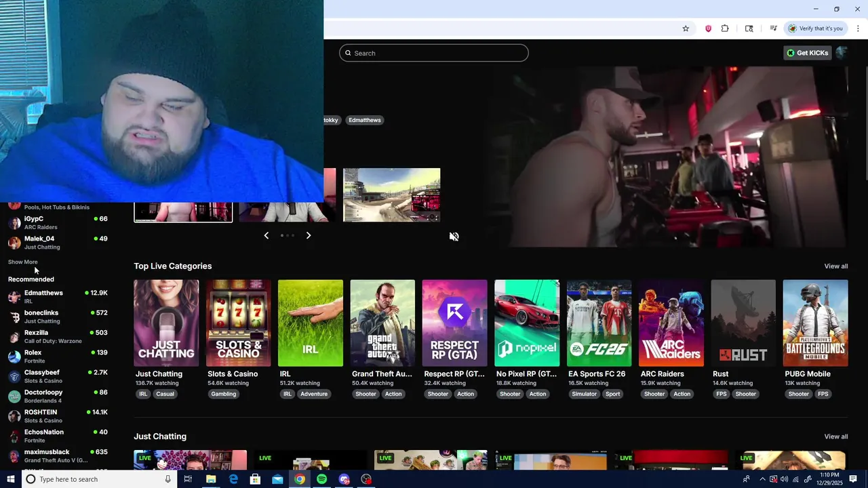Open the Rust category card

point(743,323)
